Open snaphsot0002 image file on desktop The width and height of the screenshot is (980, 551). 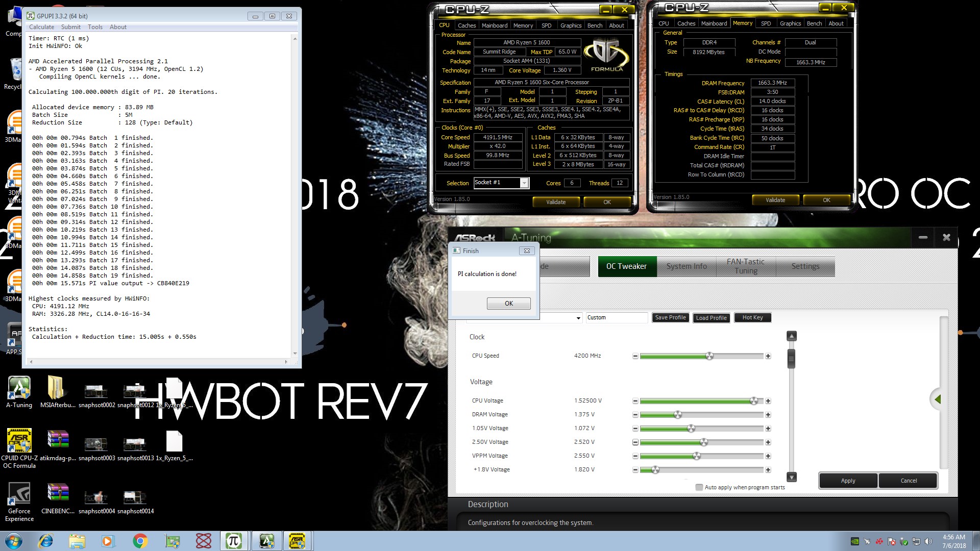pyautogui.click(x=96, y=395)
